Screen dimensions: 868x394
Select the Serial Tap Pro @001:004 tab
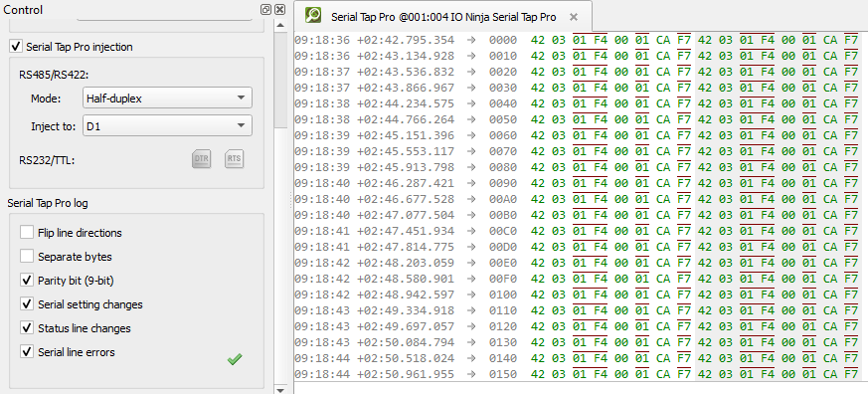coord(442,17)
